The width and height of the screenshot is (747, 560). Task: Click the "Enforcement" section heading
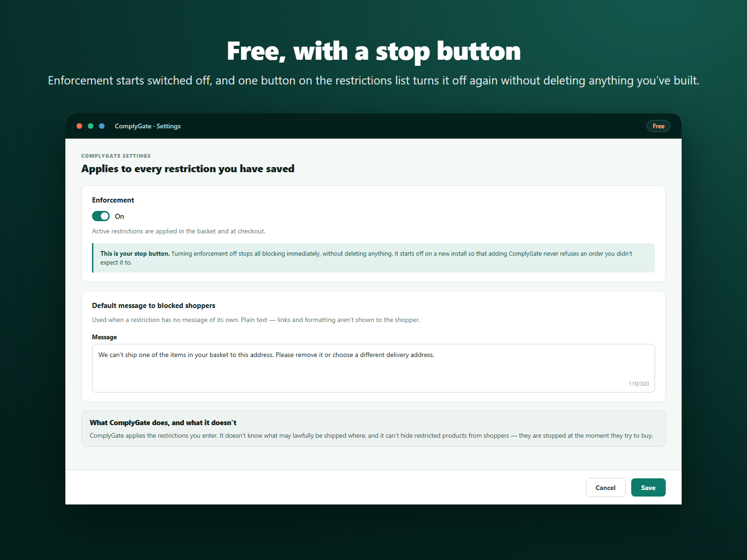113,200
